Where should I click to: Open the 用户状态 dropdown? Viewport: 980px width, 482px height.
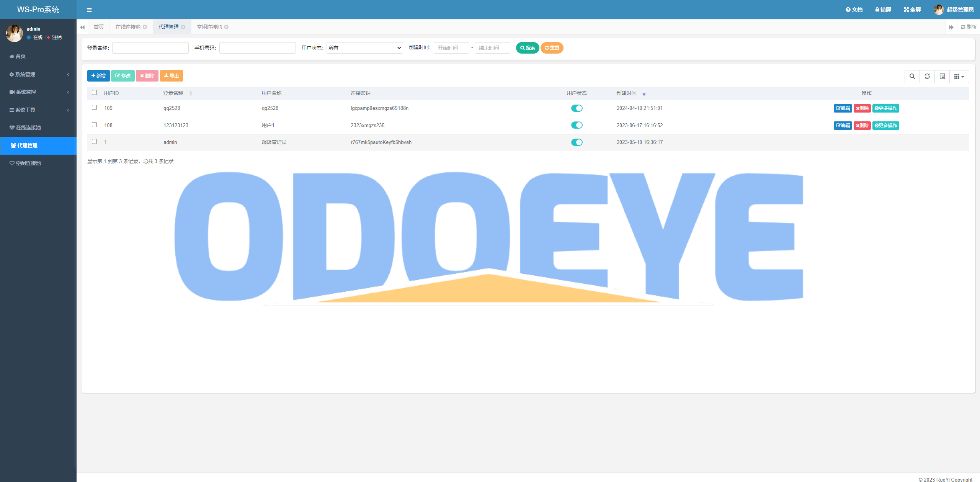[365, 48]
